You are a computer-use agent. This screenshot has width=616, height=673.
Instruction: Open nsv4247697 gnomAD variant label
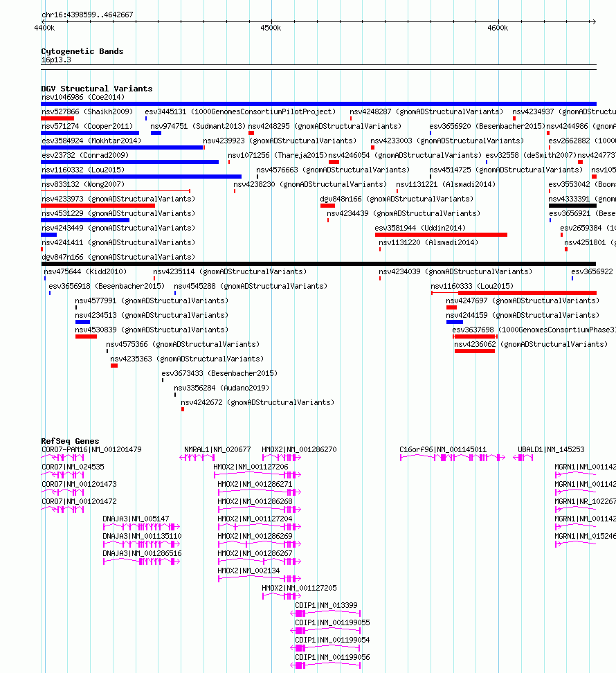(523, 300)
